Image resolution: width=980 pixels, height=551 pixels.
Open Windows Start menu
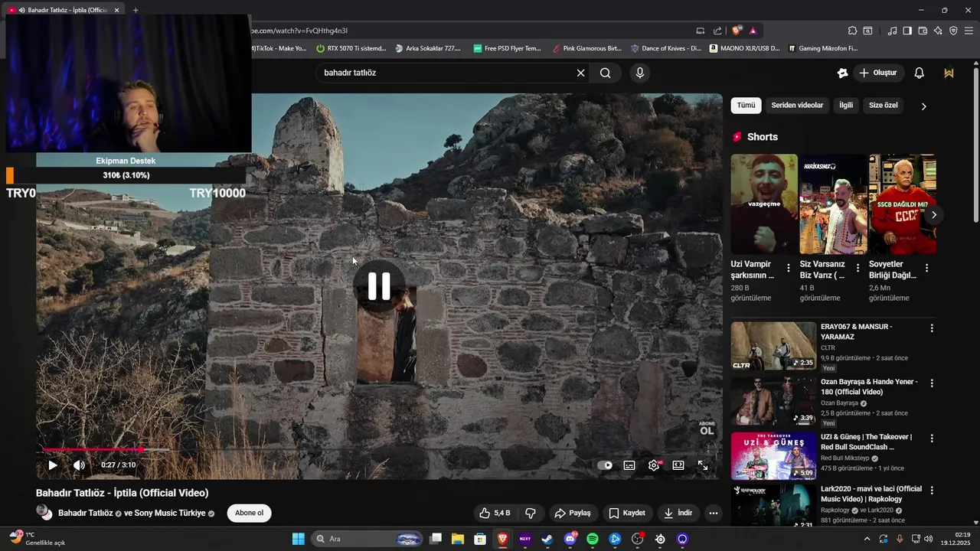coord(299,539)
